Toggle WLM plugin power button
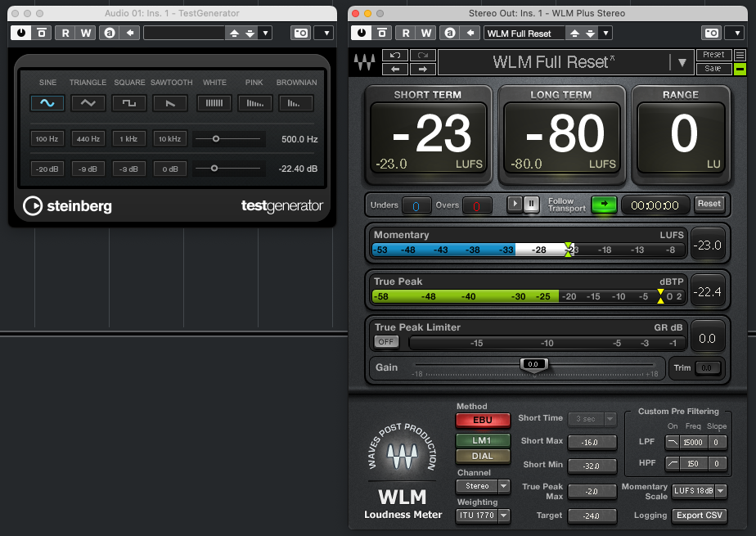The width and height of the screenshot is (756, 536). pyautogui.click(x=362, y=33)
